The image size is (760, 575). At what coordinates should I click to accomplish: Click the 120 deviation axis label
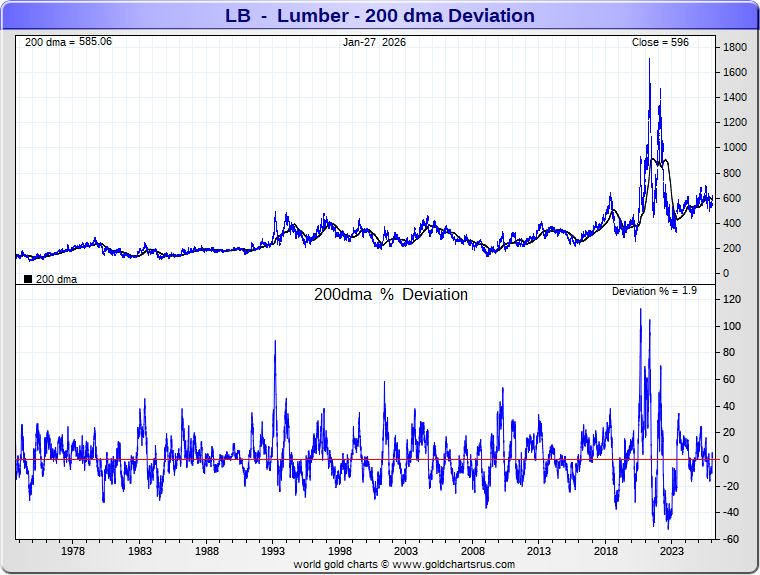[732, 299]
